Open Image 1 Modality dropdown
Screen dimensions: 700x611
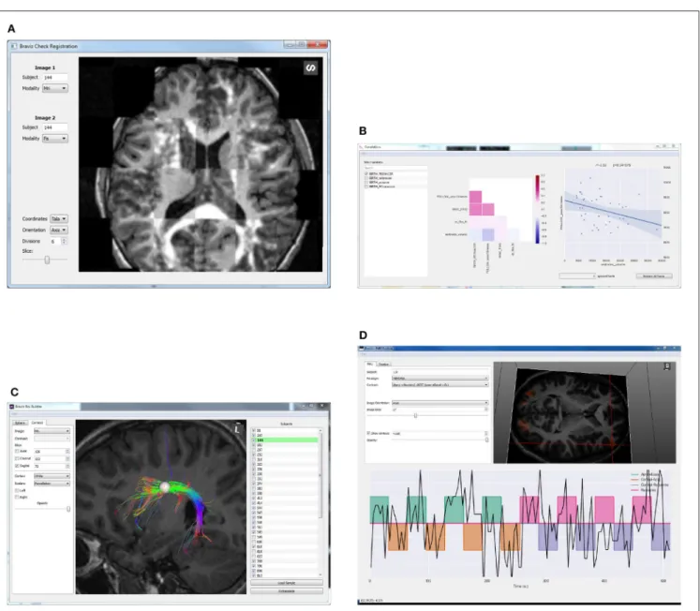pyautogui.click(x=55, y=88)
